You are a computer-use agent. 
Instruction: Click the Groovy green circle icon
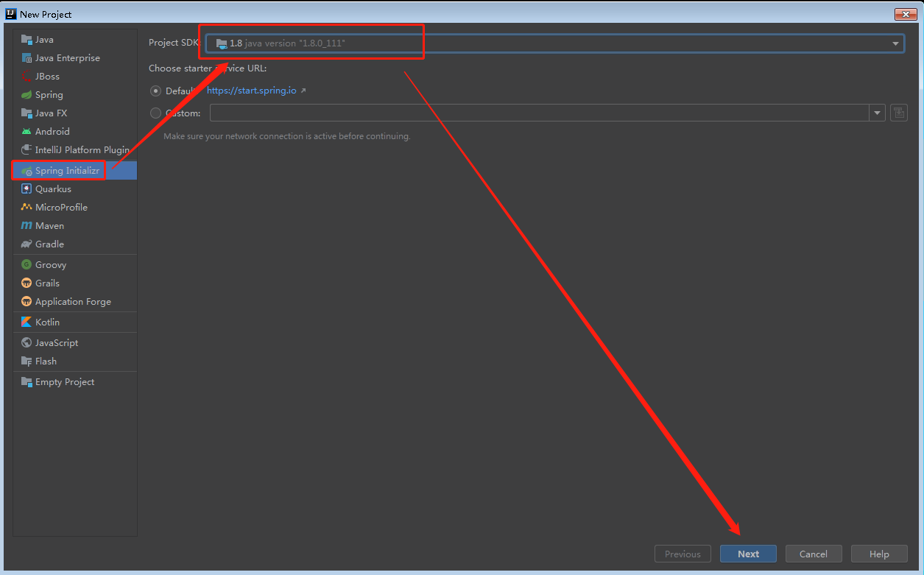[x=27, y=265]
